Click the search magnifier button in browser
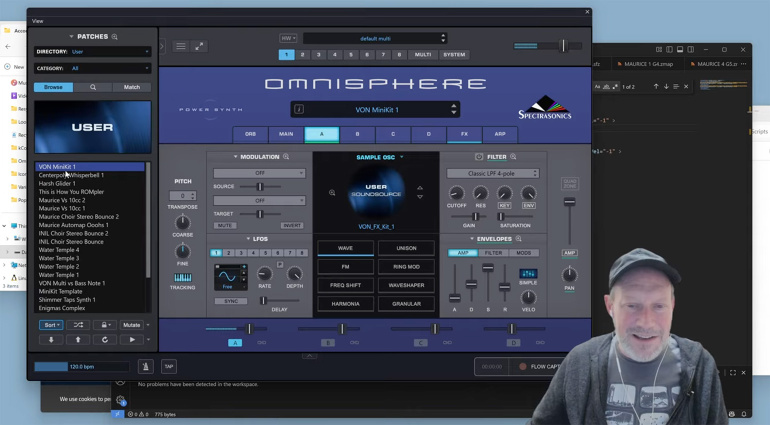 tap(93, 87)
